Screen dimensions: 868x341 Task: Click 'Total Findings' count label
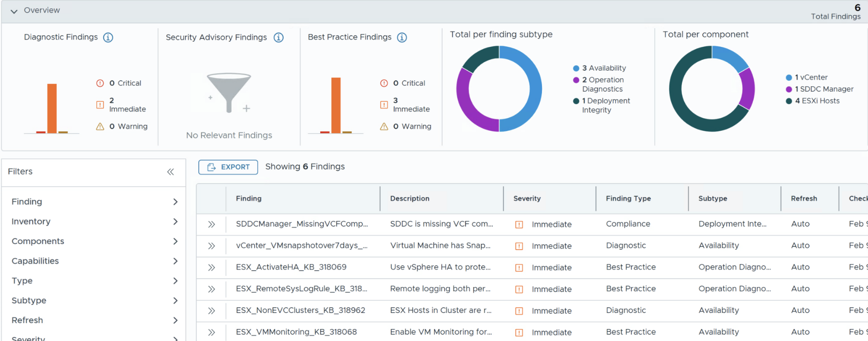(x=835, y=16)
